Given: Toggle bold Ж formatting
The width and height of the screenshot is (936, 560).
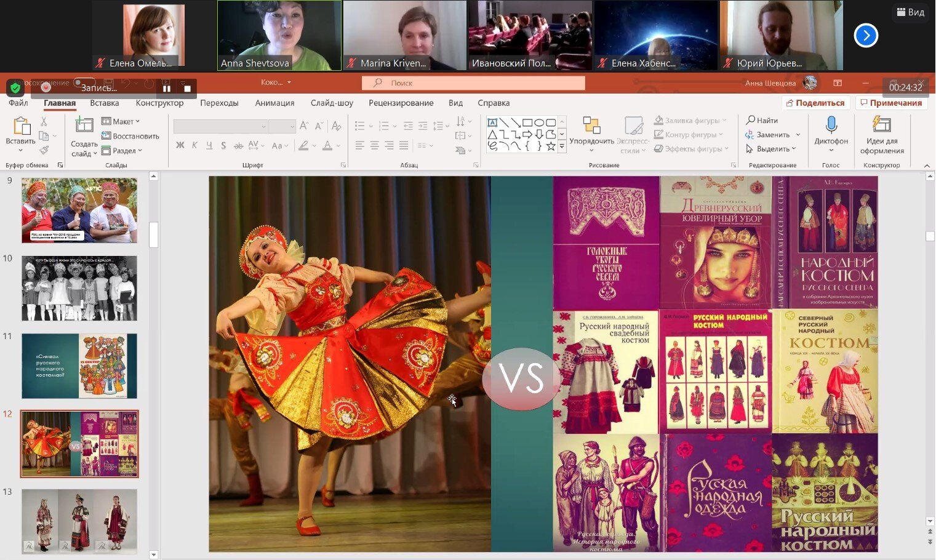Looking at the screenshot, I should pyautogui.click(x=180, y=145).
